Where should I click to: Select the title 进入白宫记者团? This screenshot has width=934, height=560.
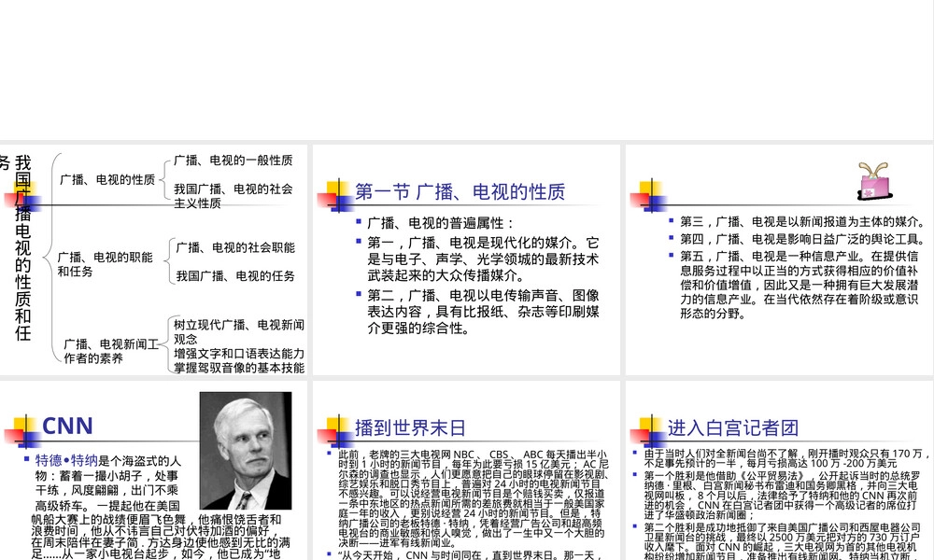732,427
